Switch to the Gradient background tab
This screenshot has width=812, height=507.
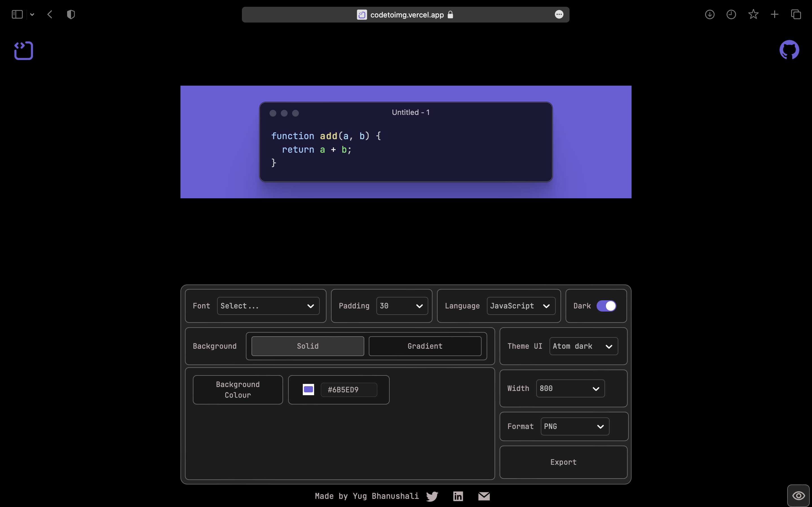425,346
